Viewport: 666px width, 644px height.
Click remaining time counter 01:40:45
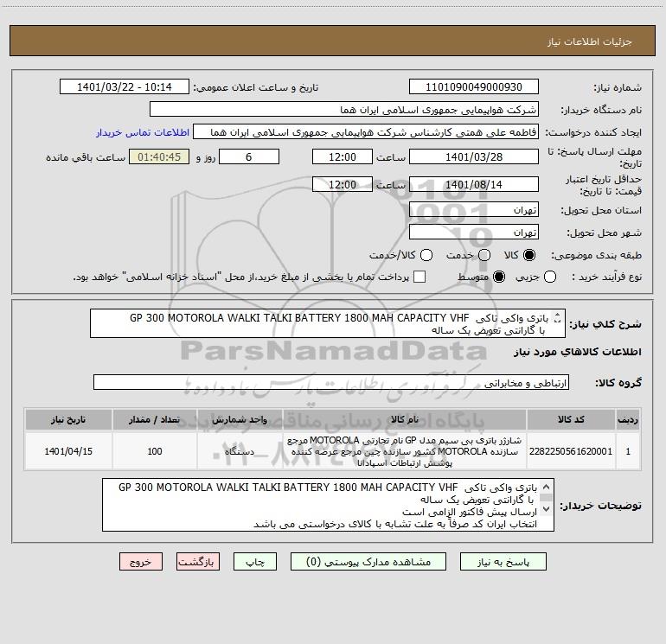(159, 156)
